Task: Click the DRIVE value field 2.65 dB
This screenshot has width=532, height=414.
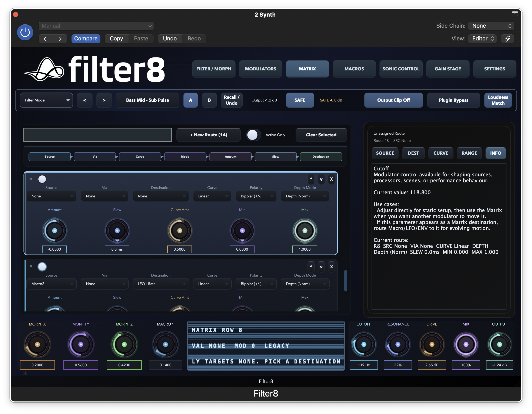Action: pyautogui.click(x=432, y=365)
